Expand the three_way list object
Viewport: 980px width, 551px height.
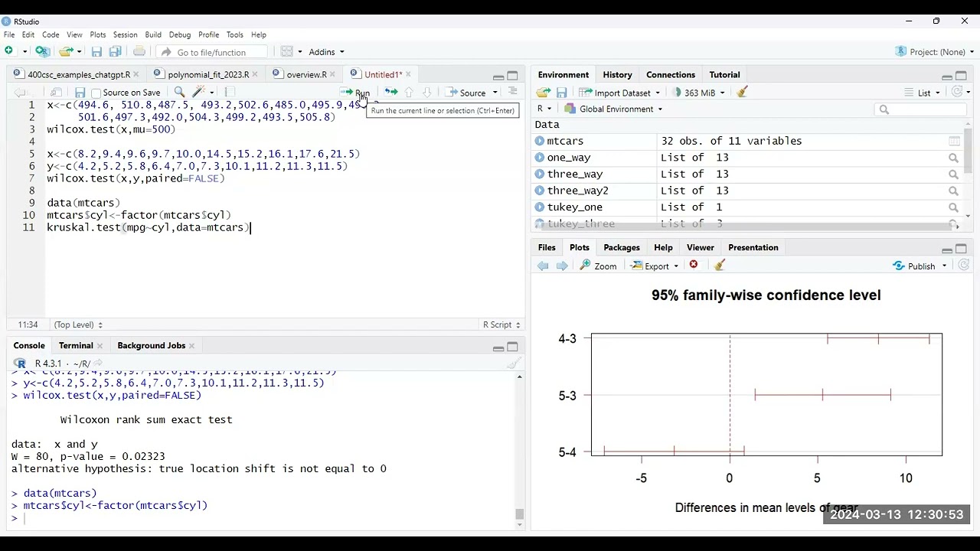tap(540, 174)
